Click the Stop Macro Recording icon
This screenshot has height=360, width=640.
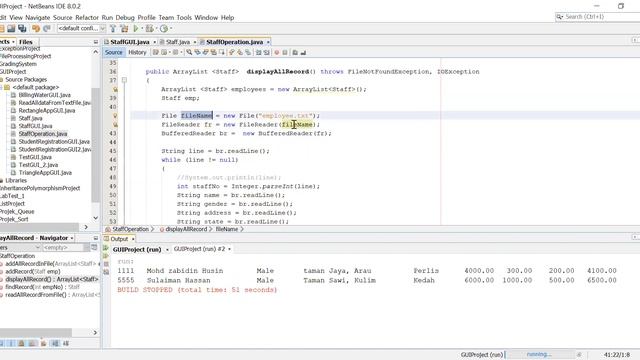285,52
